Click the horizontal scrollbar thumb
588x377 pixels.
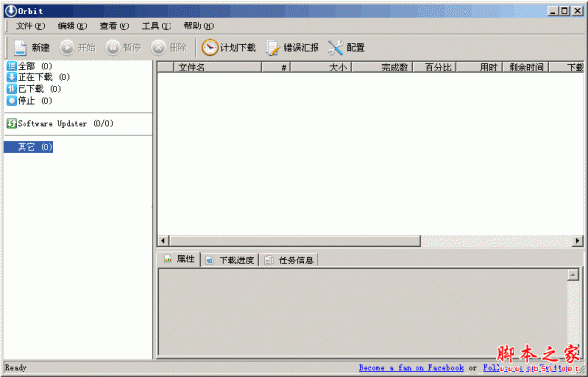295,241
